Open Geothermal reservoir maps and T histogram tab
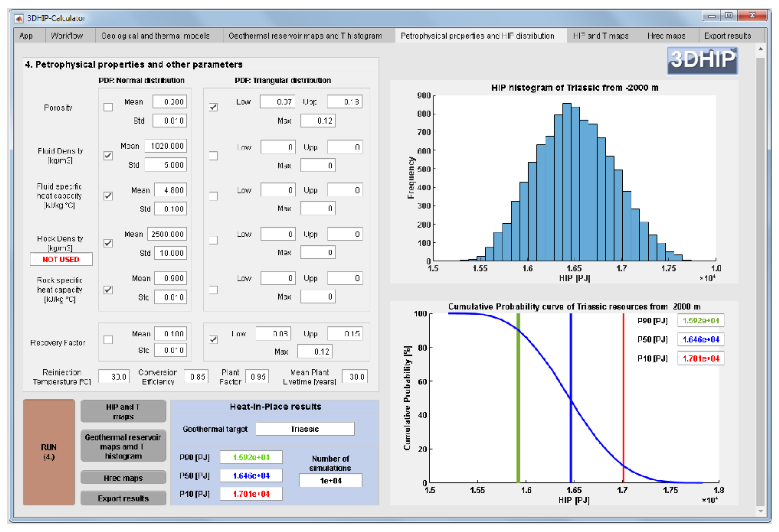The height and width of the screenshot is (532, 779). (x=305, y=36)
